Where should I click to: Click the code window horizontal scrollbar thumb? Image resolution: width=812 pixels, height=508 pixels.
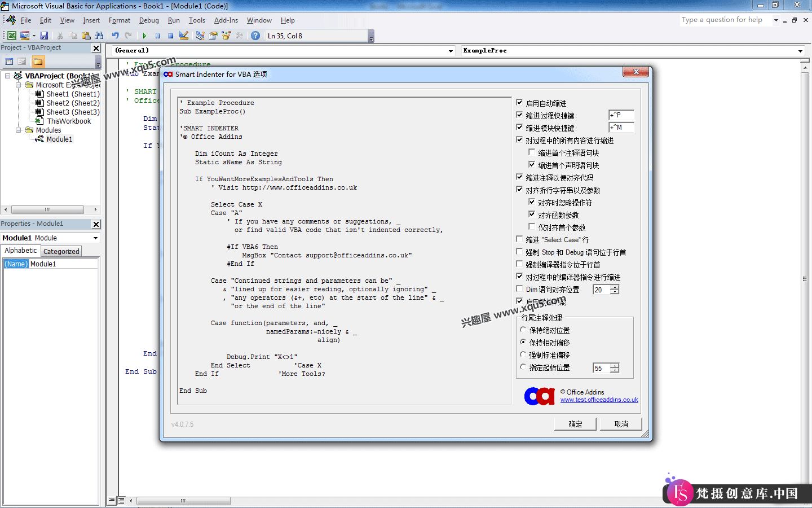tap(183, 501)
